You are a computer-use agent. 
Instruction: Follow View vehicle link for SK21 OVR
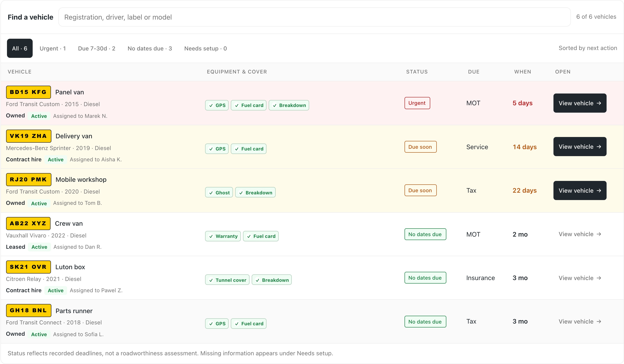point(580,278)
